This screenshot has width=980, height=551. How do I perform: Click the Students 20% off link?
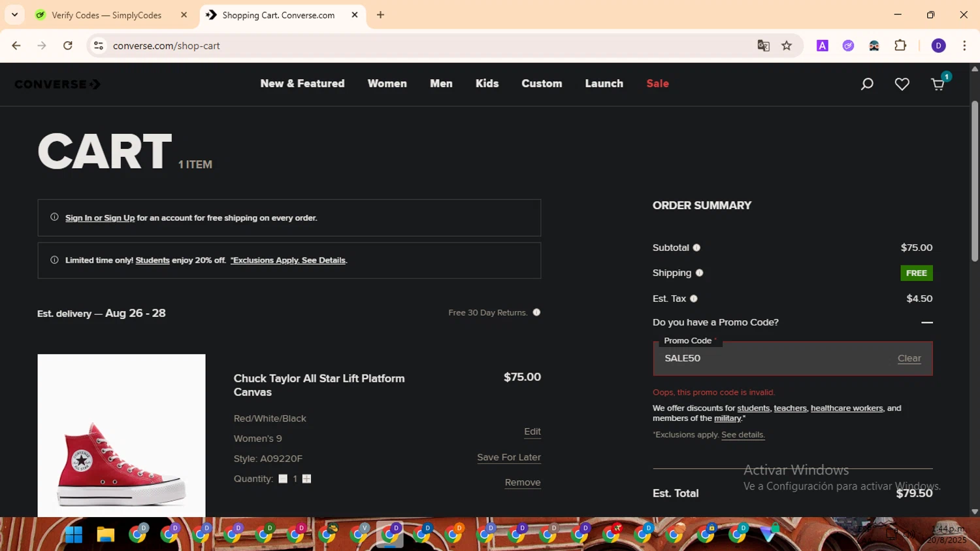click(152, 261)
